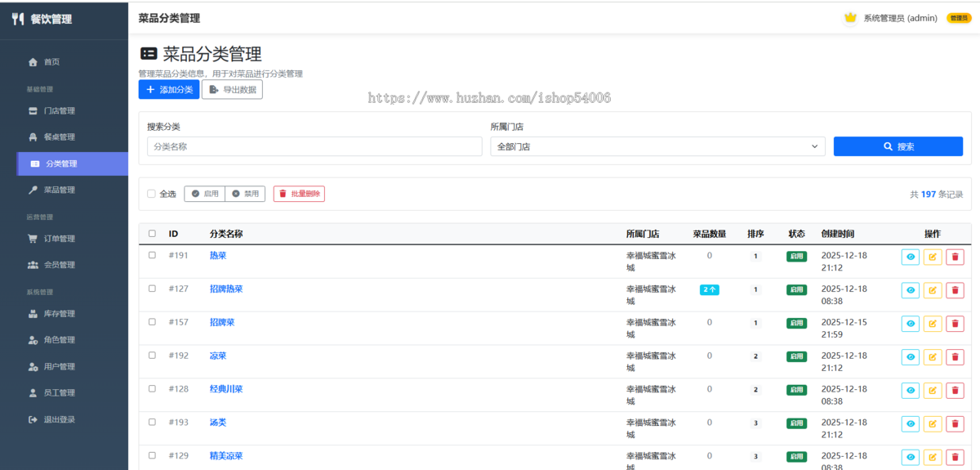Select 分类管理 in the sidebar
The width and height of the screenshot is (980, 470).
click(72, 163)
